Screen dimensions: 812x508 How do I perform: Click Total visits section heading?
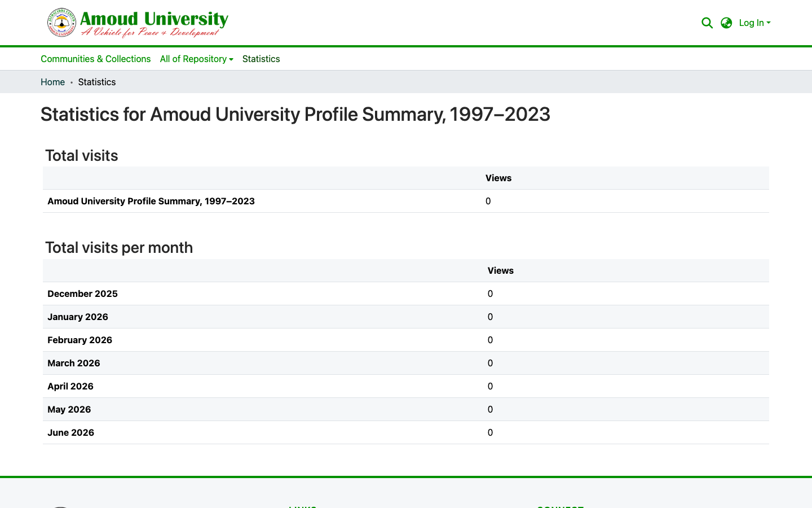click(x=82, y=156)
